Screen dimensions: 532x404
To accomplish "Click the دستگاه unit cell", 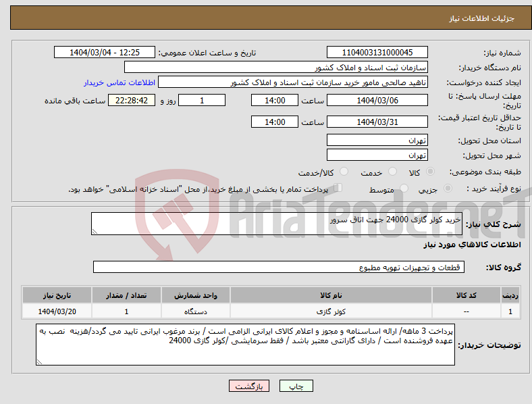I will pos(196,311).
